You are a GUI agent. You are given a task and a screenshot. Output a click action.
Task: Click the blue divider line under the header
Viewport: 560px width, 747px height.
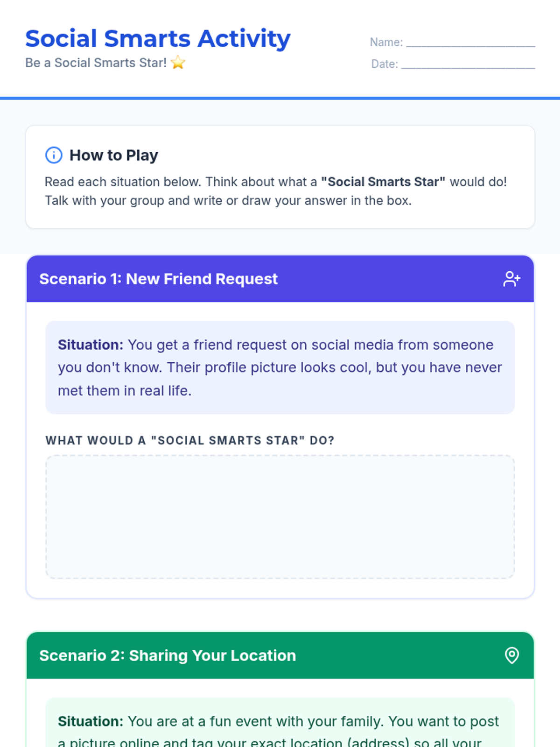point(280,99)
